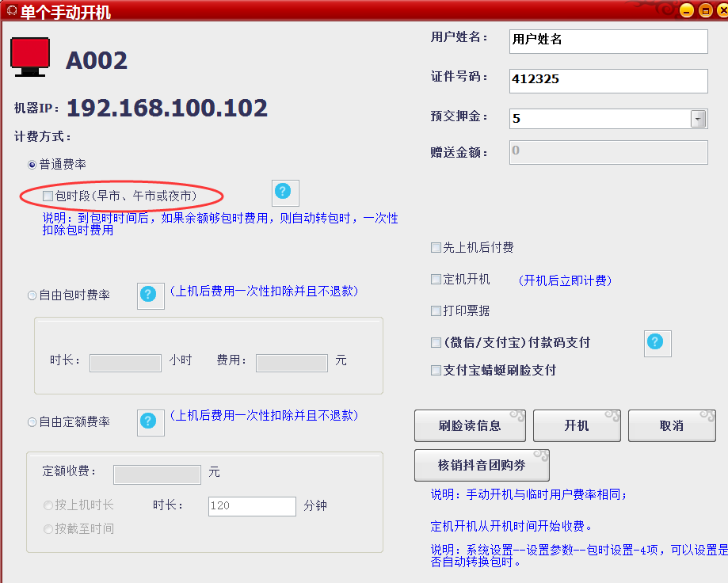Select the 自由定额费率 radio option

[x=32, y=422]
